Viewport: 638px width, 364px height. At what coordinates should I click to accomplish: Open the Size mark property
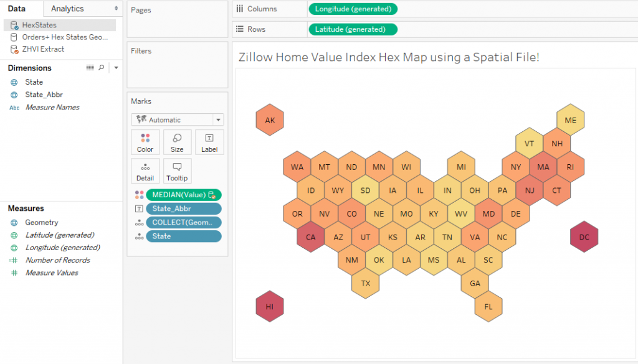pyautogui.click(x=177, y=142)
